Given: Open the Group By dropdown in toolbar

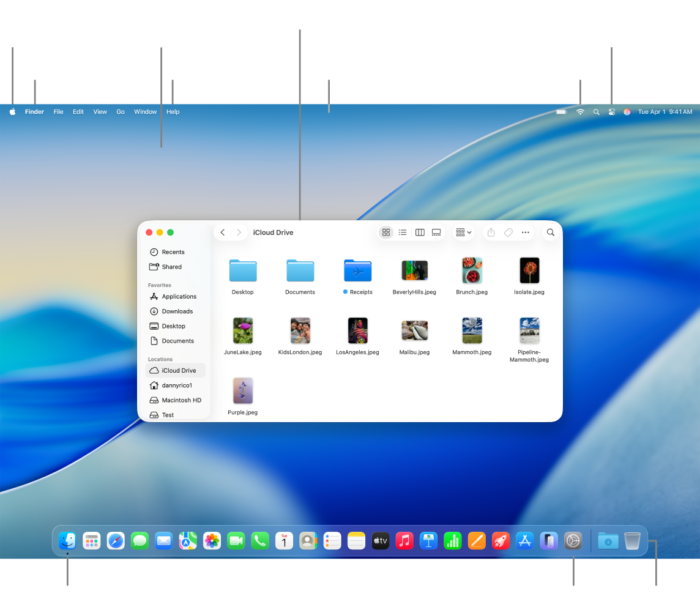Looking at the screenshot, I should tap(463, 233).
